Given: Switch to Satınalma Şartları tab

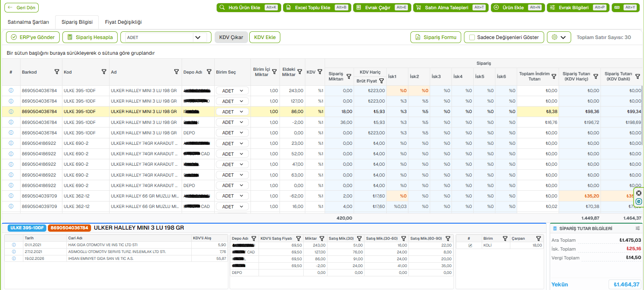Looking at the screenshot, I should [x=28, y=22].
